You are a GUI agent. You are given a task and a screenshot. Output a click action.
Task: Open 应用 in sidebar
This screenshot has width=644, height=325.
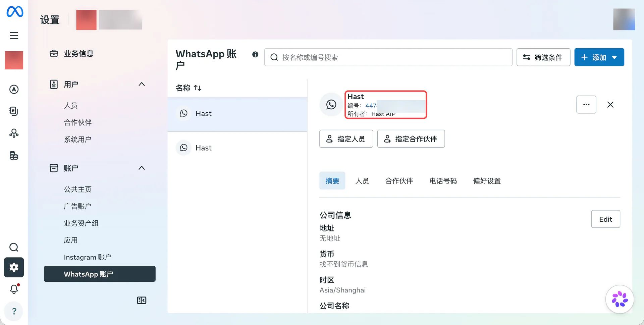[x=71, y=240]
